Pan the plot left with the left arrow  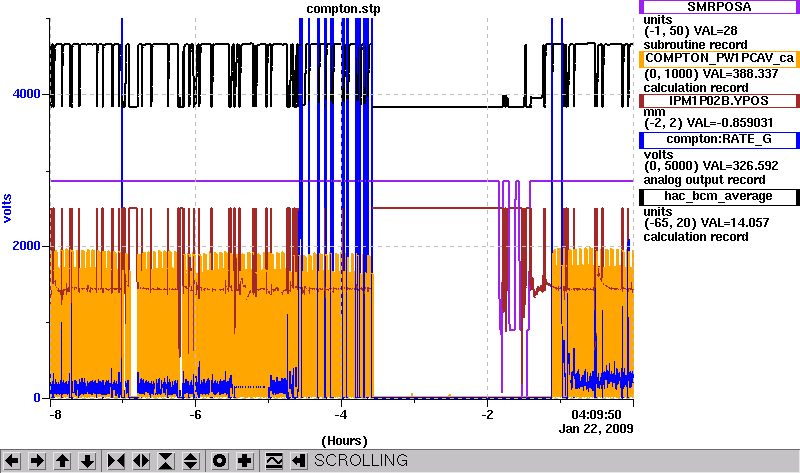(12, 461)
